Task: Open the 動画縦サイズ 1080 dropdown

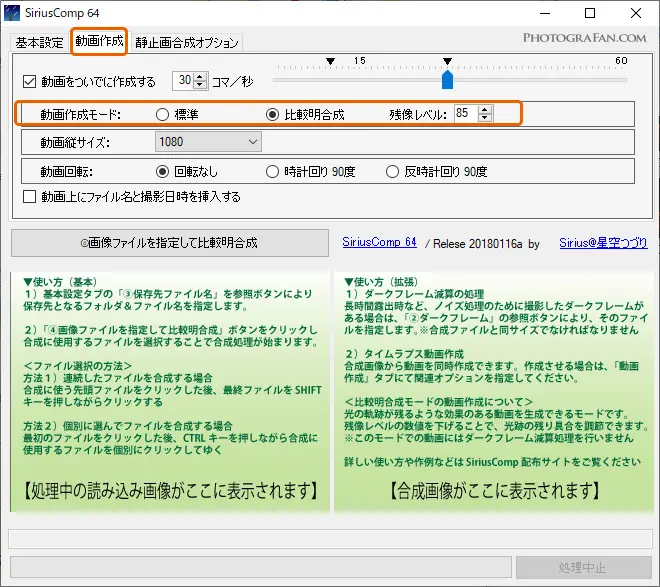Action: [x=208, y=142]
